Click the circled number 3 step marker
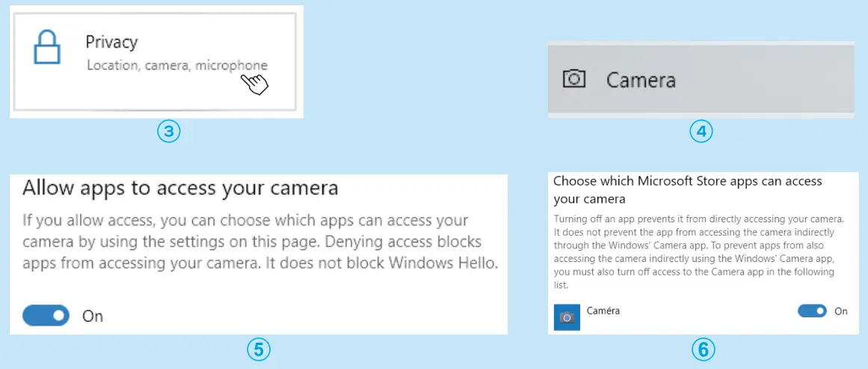 [169, 132]
